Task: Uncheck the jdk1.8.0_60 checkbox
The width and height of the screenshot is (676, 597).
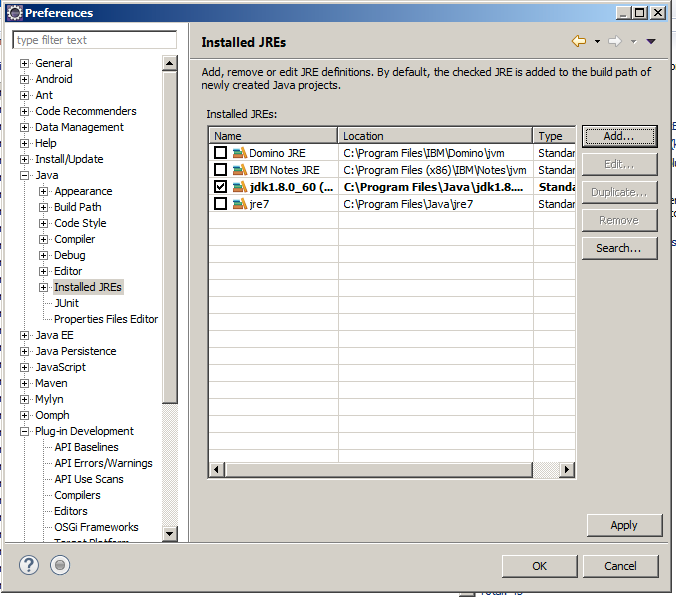Action: pos(220,187)
